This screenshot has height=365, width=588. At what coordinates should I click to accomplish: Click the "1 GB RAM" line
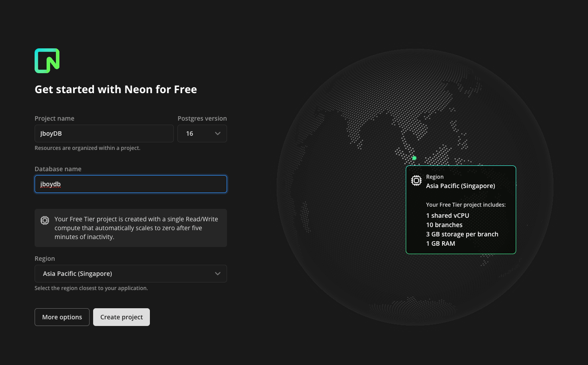pos(441,243)
